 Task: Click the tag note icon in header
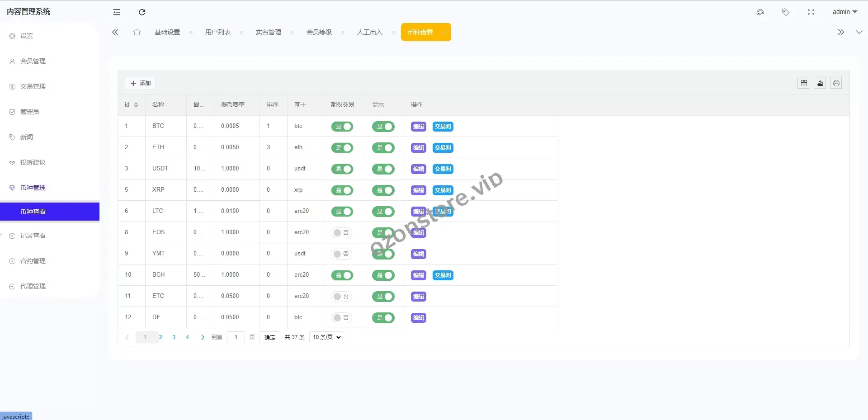pyautogui.click(x=786, y=12)
